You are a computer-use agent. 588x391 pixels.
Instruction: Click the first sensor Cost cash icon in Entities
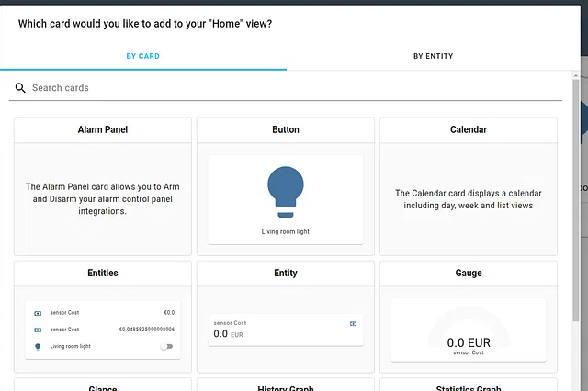click(x=38, y=313)
